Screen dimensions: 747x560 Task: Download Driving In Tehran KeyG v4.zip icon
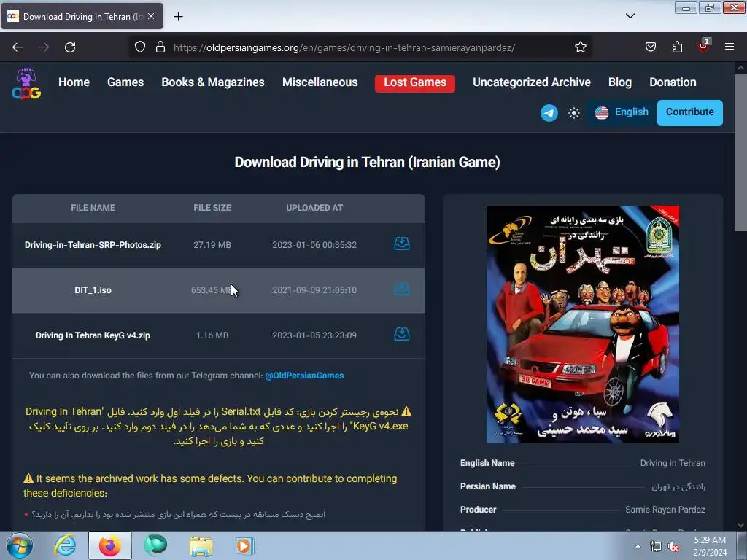click(x=402, y=334)
